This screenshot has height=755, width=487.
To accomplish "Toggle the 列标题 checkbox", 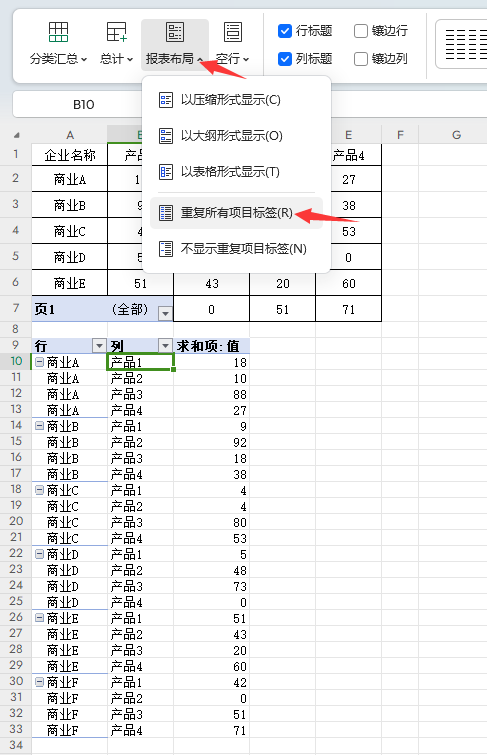I will (x=285, y=59).
